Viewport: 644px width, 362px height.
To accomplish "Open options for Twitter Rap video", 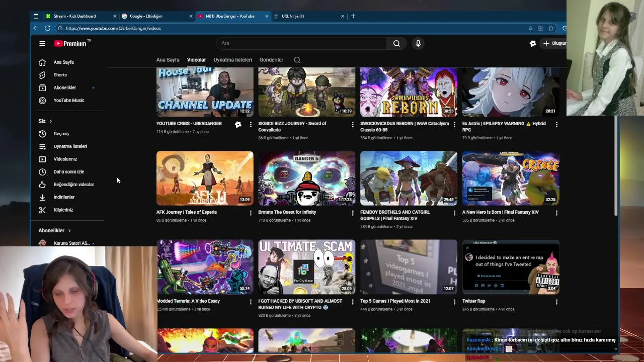I will click(x=556, y=302).
